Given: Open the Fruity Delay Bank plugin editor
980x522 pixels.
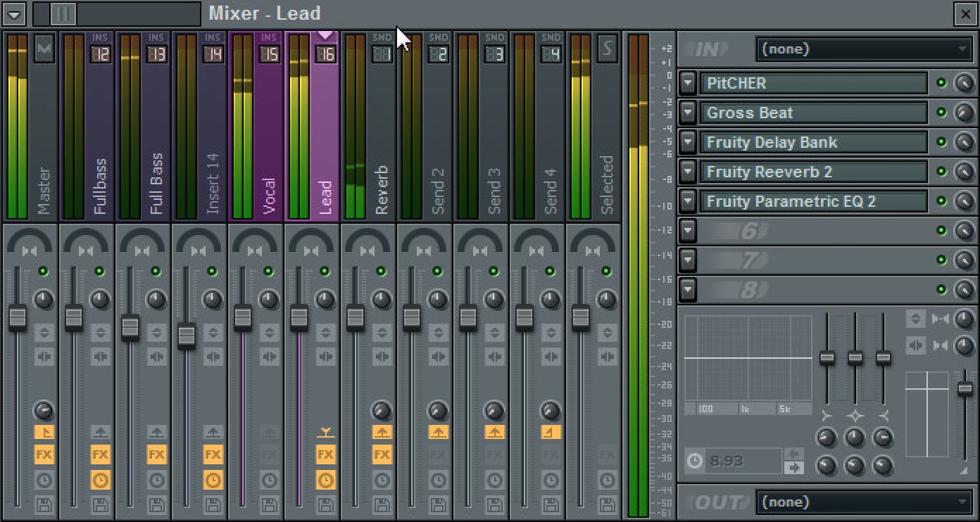Looking at the screenshot, I should [813, 142].
